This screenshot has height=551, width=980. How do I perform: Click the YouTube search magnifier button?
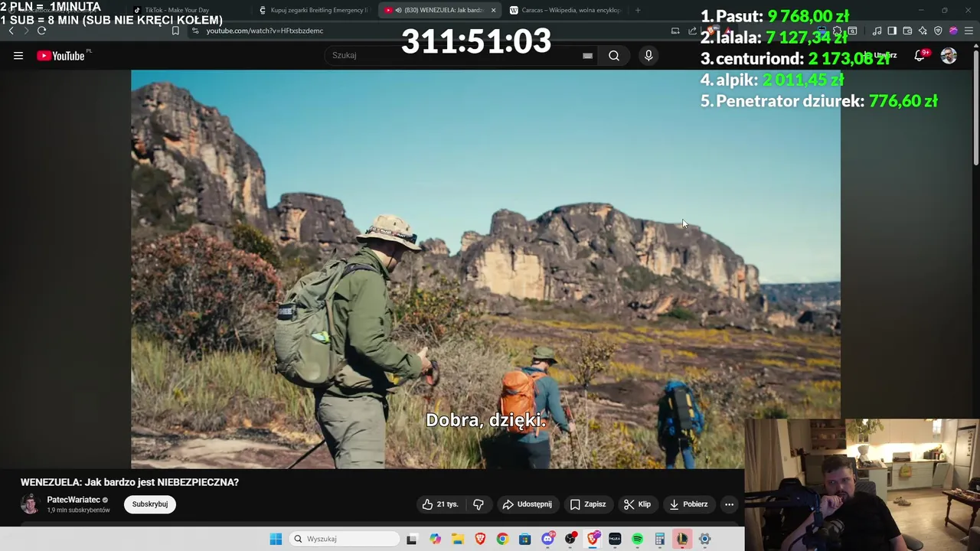(x=614, y=55)
